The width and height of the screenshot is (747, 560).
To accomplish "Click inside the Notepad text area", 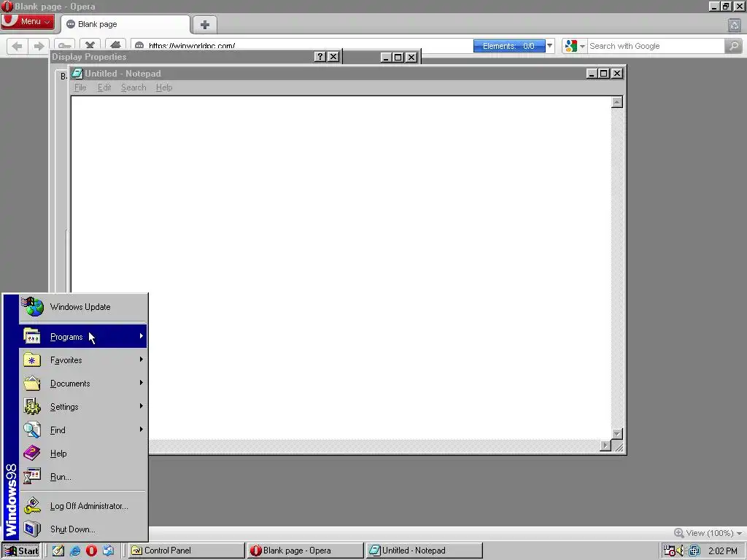I will pyautogui.click(x=341, y=267).
